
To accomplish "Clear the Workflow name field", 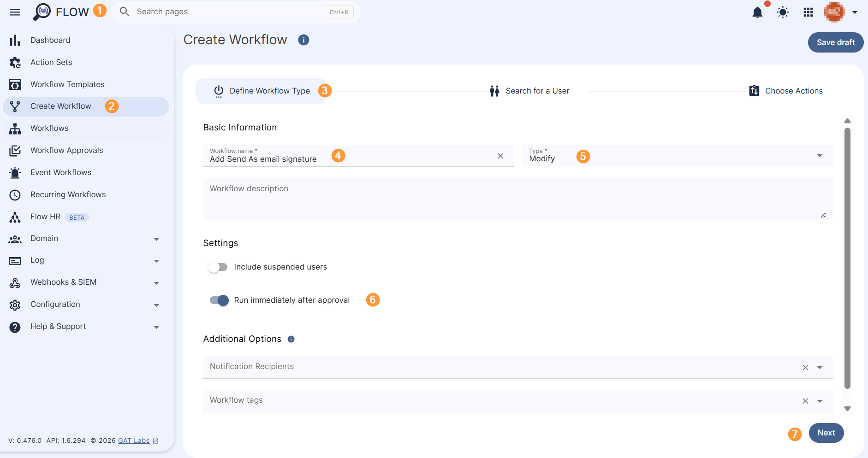I will (500, 156).
